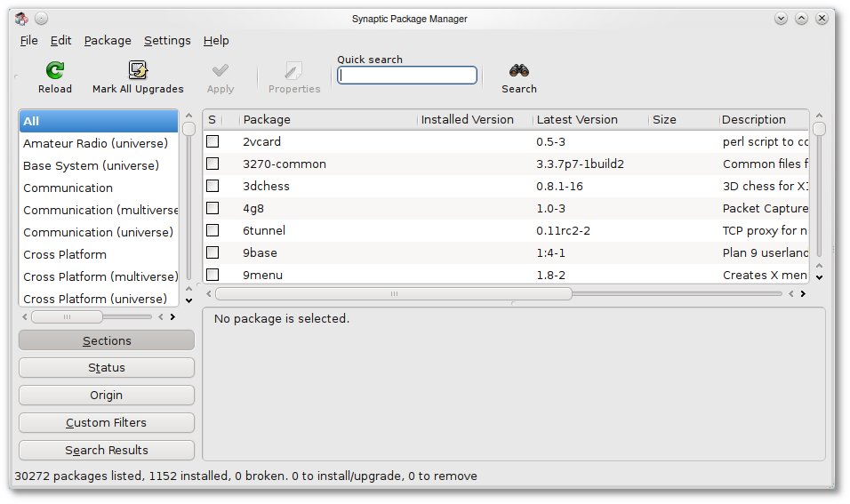Sort by the Package column header
Viewport: 850px width, 504px height.
point(328,120)
